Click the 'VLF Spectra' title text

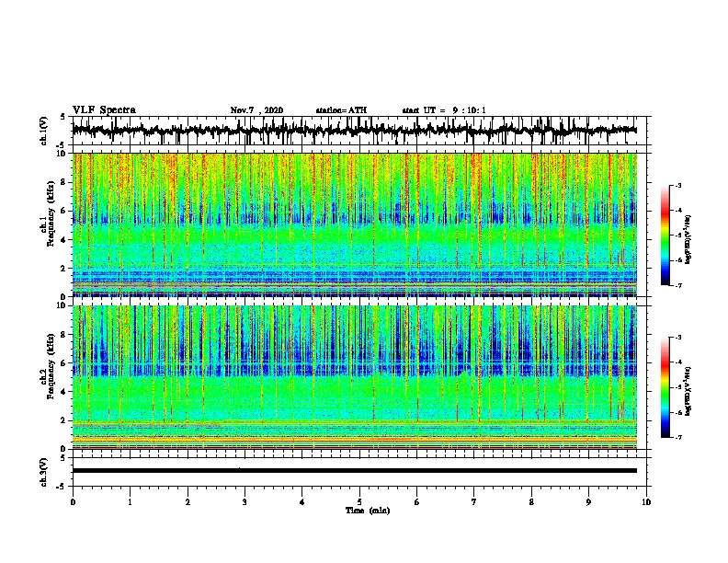click(104, 110)
